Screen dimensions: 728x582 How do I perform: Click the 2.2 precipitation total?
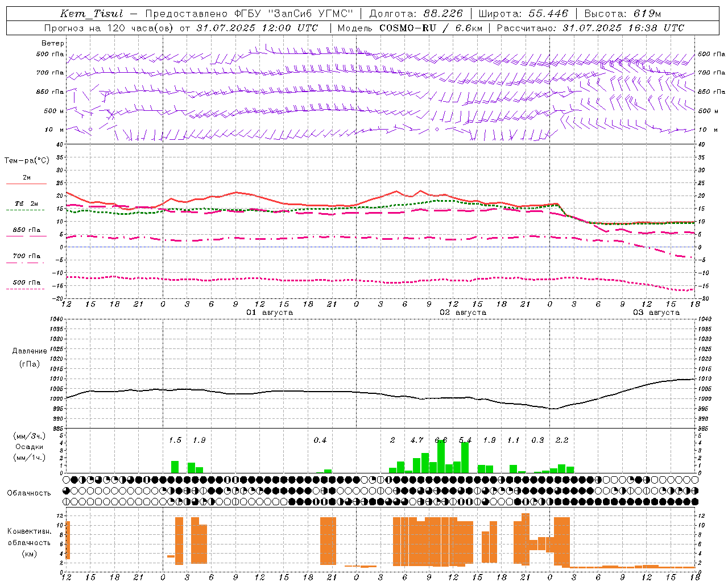[x=562, y=440]
